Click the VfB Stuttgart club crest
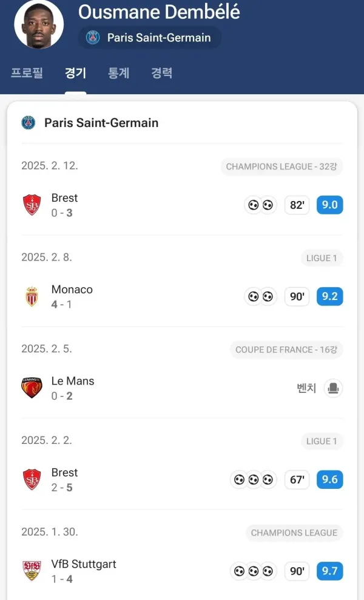Image resolution: width=364 pixels, height=600 pixels. 32,571
